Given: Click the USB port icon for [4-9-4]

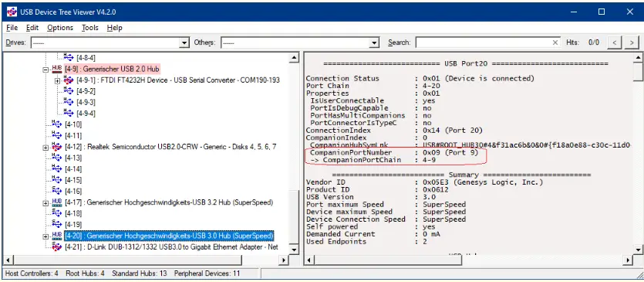Looking at the screenshot, I should (69, 114).
